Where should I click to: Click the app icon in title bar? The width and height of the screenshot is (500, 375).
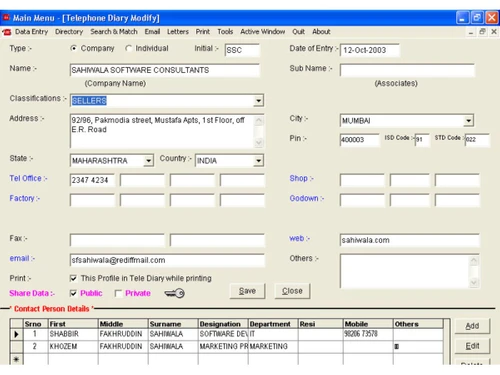coord(6,17)
